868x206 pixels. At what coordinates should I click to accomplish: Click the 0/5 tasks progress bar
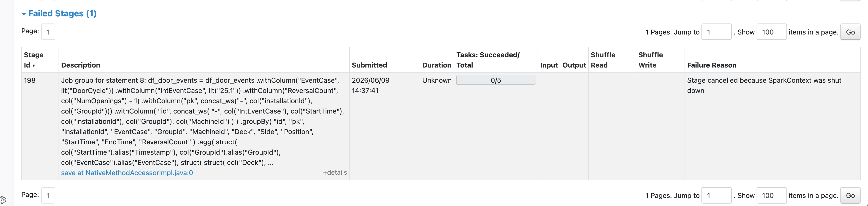(x=496, y=80)
